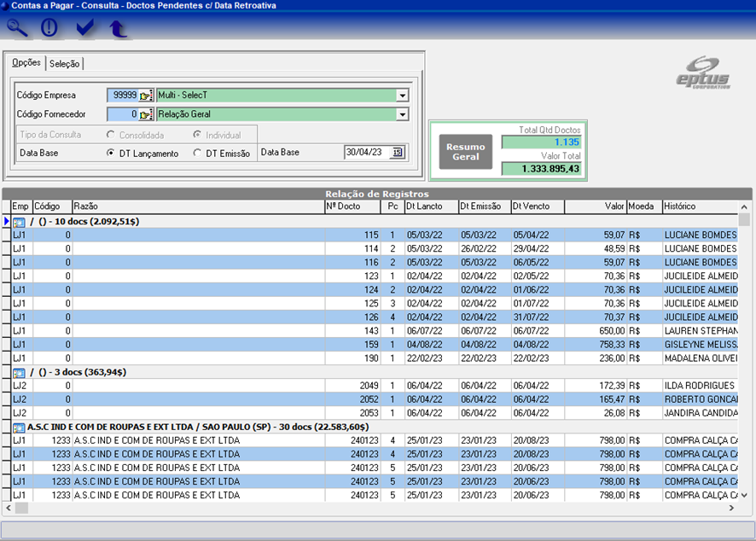Click the horizontal scrollbar under the grid

tap(367, 509)
